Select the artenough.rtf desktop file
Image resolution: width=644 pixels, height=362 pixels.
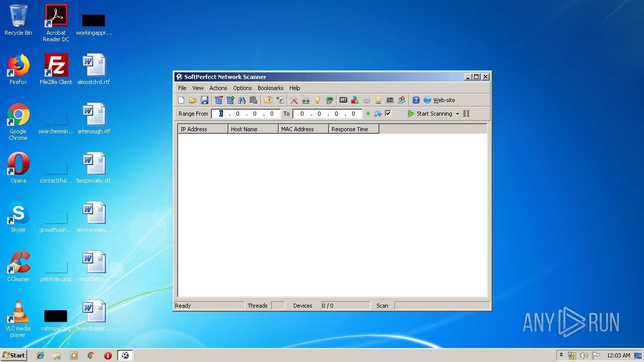(x=94, y=119)
